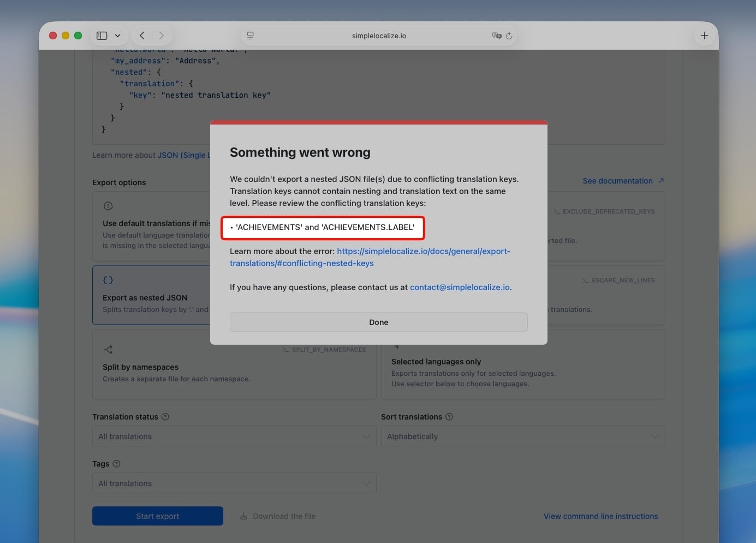Viewport: 756px width, 543px height.
Task: Toggle Use default translations if missing option
Action: coord(151,226)
